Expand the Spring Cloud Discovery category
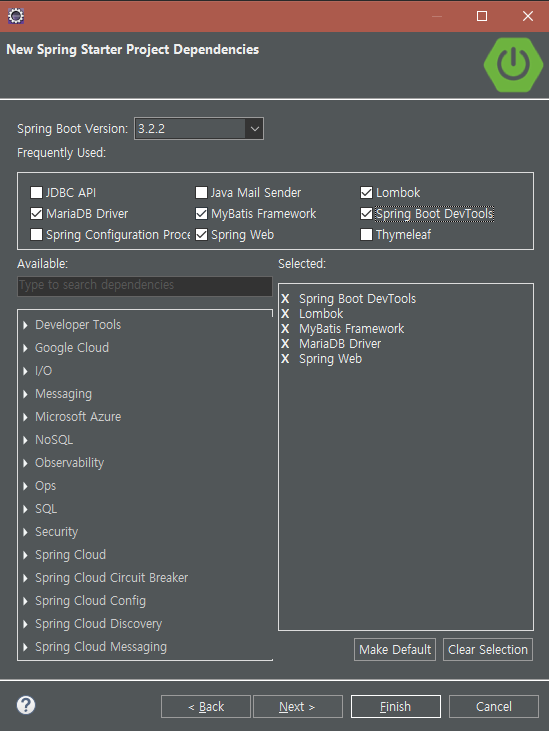Image resolution: width=549 pixels, height=731 pixels. click(x=25, y=624)
